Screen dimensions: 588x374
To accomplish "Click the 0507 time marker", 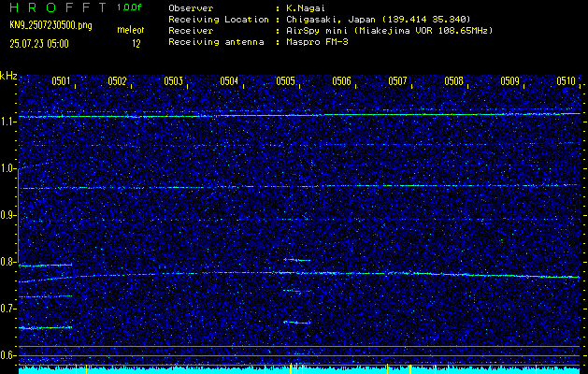I will [x=397, y=81].
